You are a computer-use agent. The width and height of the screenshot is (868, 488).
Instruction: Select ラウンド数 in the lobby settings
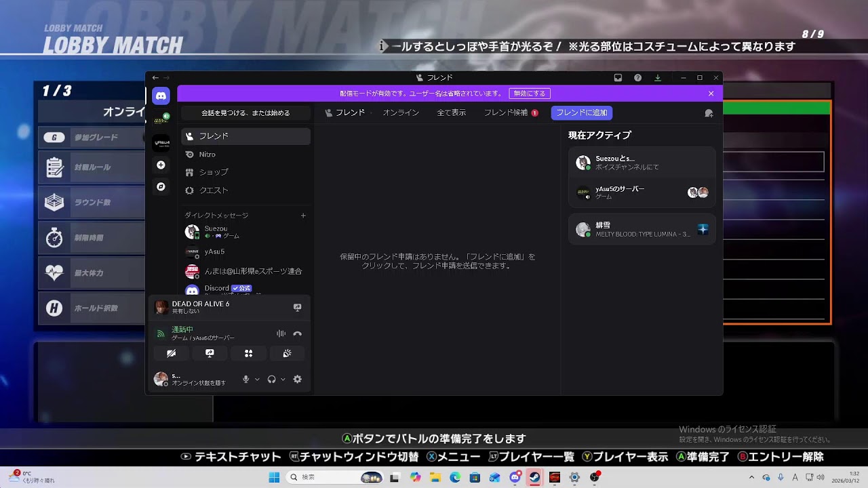pos(92,203)
